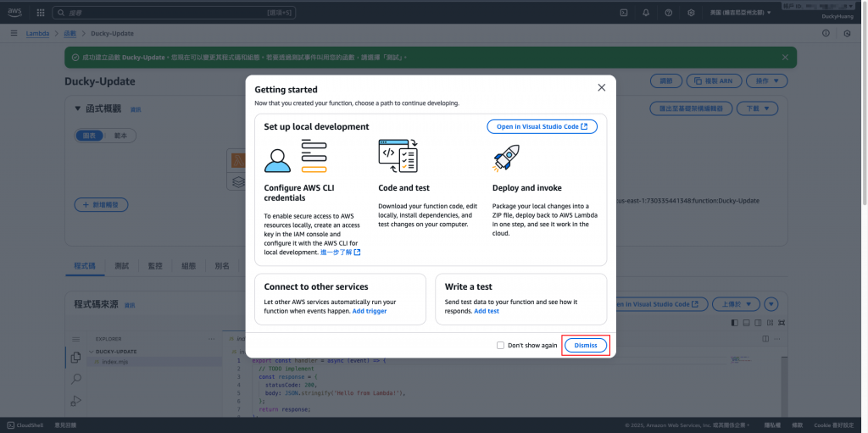Switch to the 程式碼 tab
This screenshot has height=433, width=868.
(x=85, y=266)
